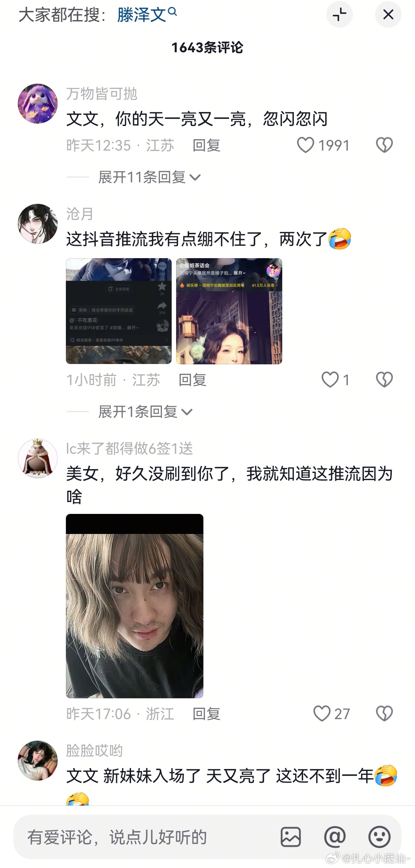Tap the search icon beside 滕泽文
415x868 pixels.
pyautogui.click(x=173, y=12)
